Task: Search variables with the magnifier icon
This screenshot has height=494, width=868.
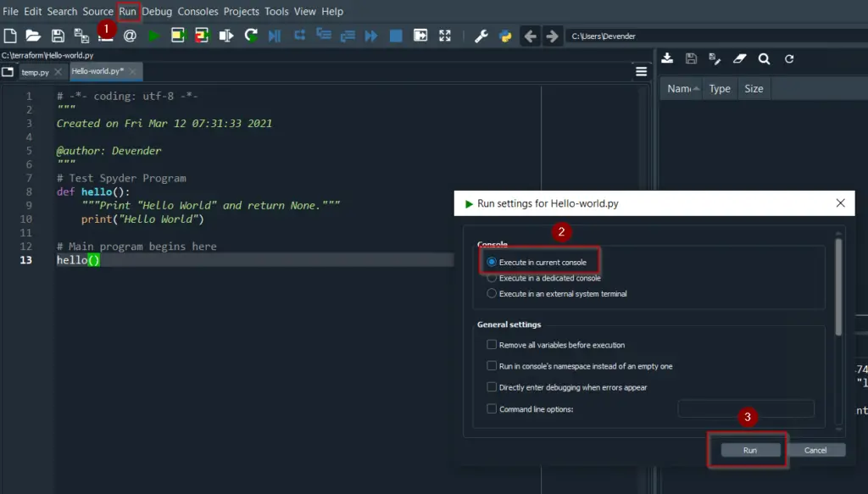Action: pos(764,58)
